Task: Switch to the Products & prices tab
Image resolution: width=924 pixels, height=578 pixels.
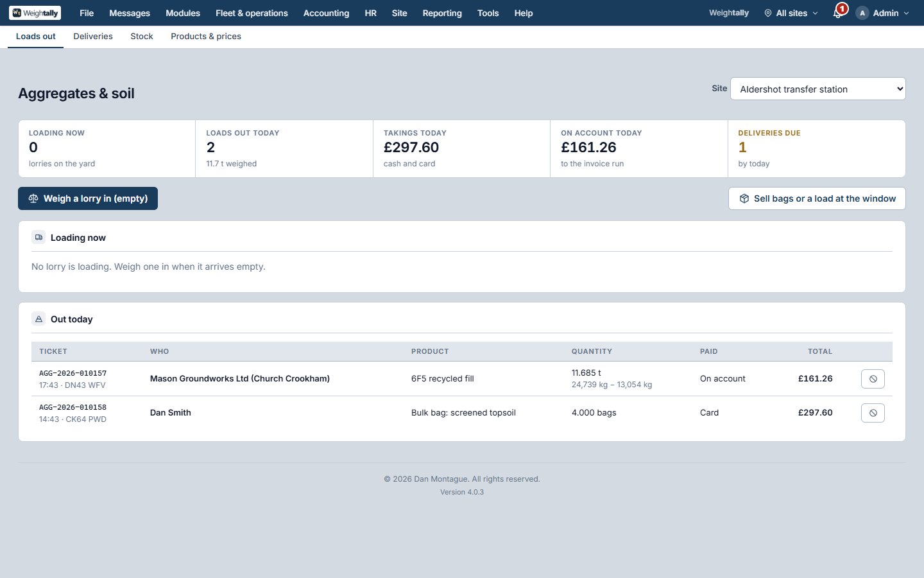Action: point(206,37)
